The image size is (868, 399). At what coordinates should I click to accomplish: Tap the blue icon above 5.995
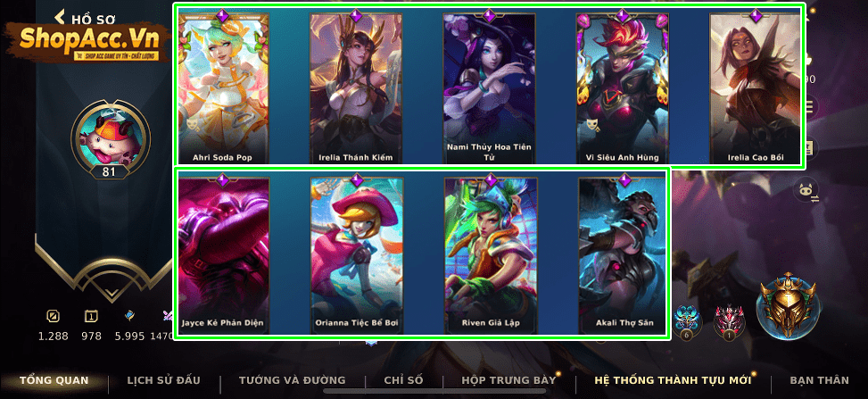click(x=129, y=316)
